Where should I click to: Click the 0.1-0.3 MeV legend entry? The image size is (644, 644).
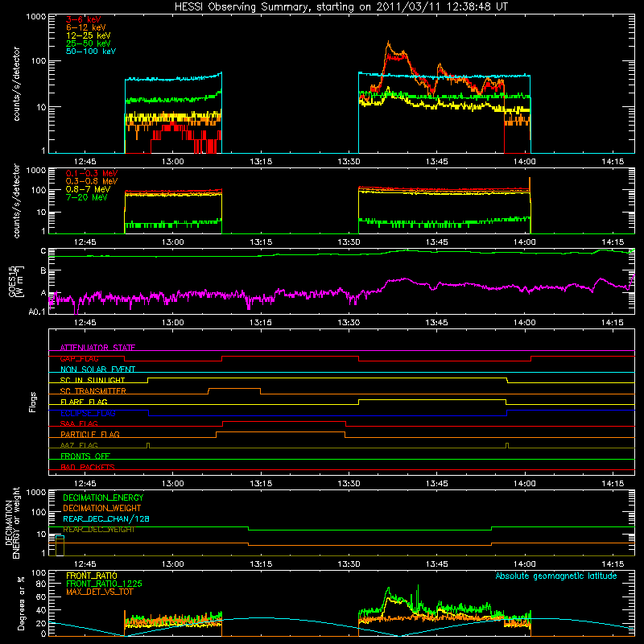(x=92, y=173)
